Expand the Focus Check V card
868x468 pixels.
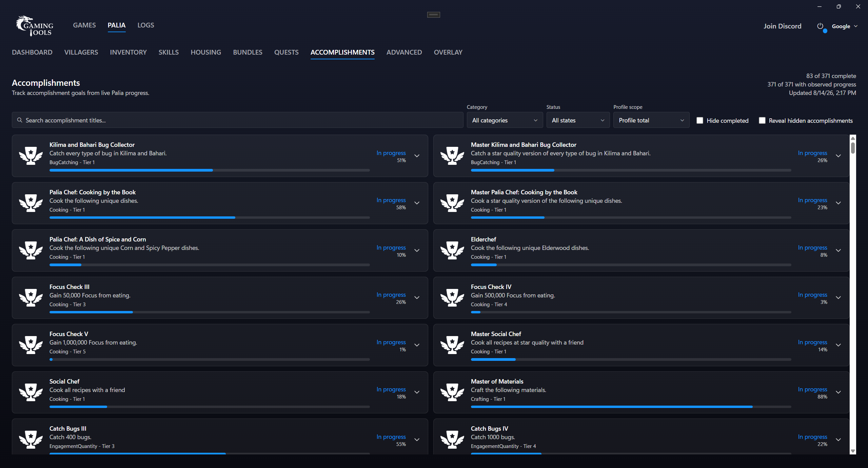pos(417,345)
